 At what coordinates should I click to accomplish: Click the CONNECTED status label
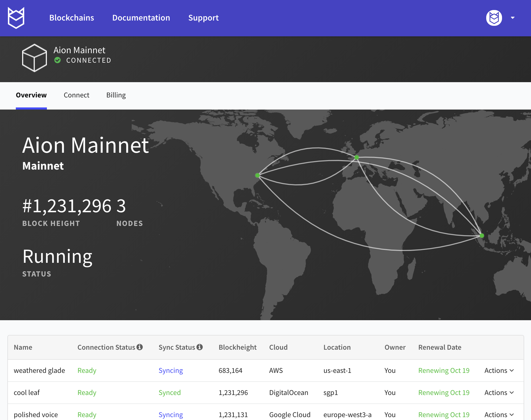[x=89, y=60]
